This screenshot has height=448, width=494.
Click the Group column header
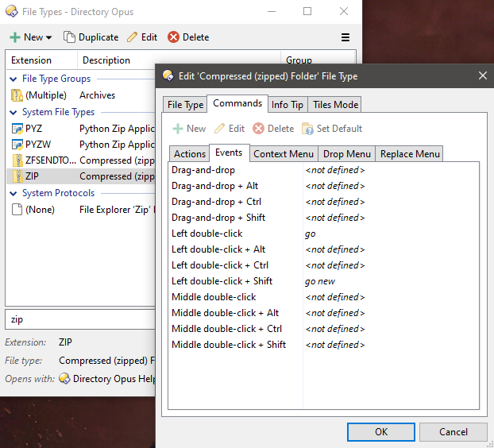click(x=318, y=60)
